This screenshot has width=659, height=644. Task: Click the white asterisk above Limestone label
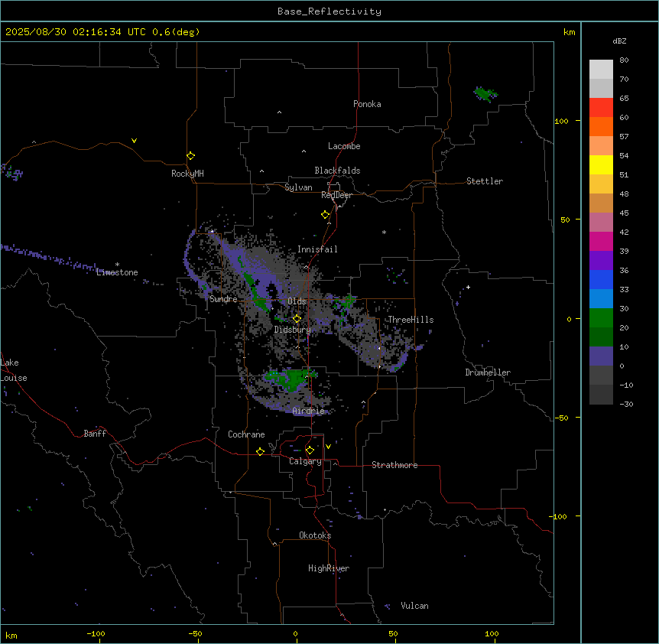click(117, 265)
